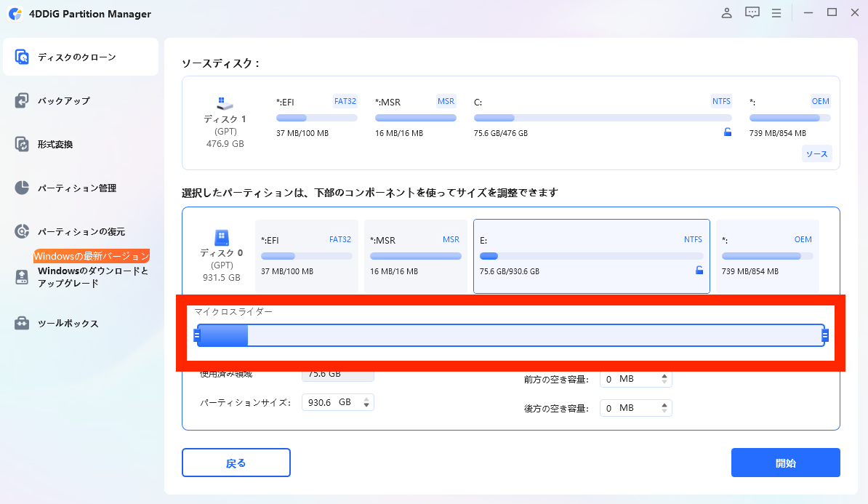Toggle the lock icon on E: partition
This screenshot has width=868, height=504.
699,271
